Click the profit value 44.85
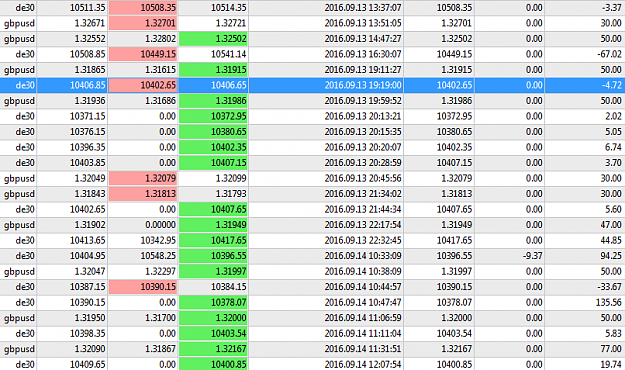 [x=611, y=240]
